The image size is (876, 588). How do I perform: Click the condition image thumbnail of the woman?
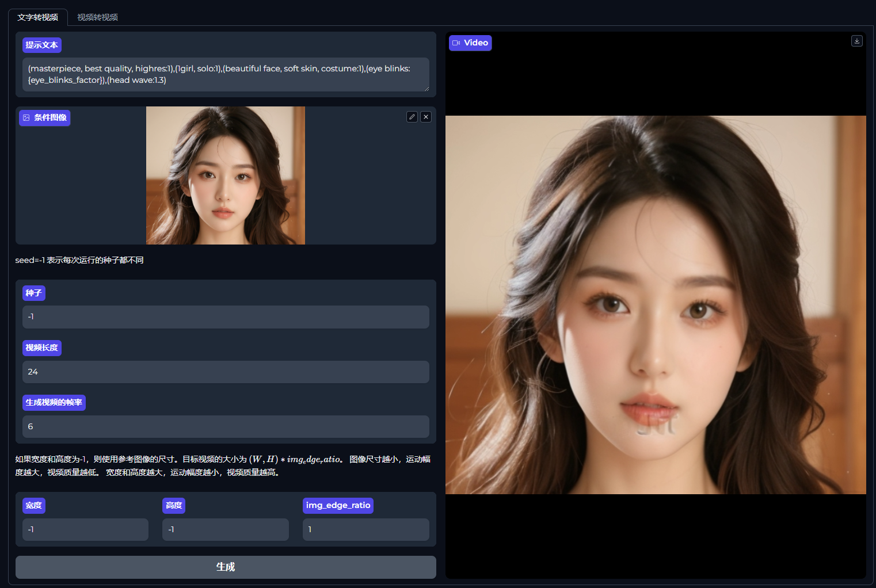[x=225, y=175]
